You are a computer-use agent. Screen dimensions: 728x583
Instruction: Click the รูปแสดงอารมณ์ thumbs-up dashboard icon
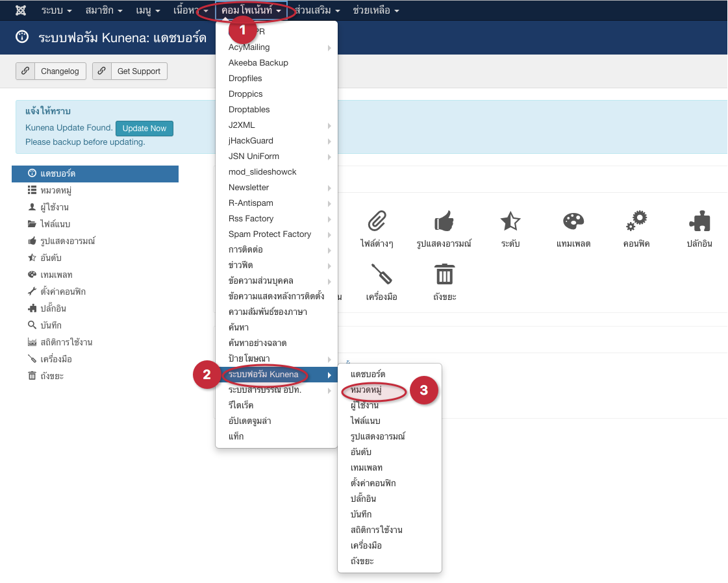pyautogui.click(x=444, y=222)
